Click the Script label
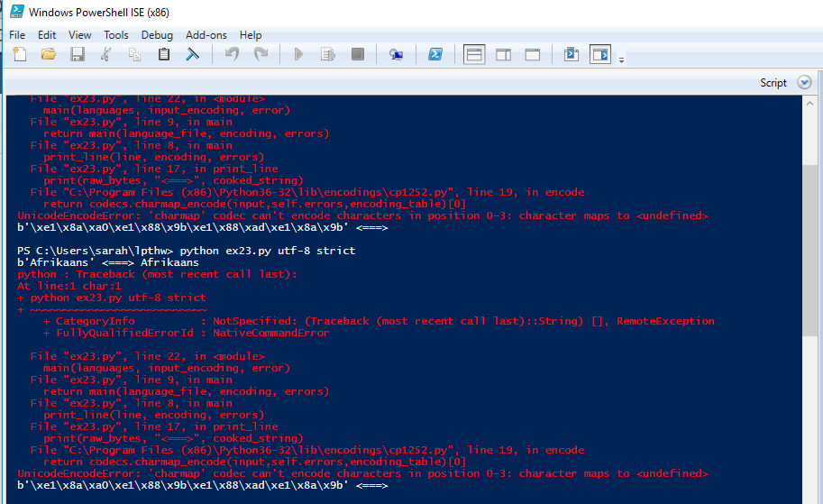Viewport: 823px width, 504px height. click(773, 82)
